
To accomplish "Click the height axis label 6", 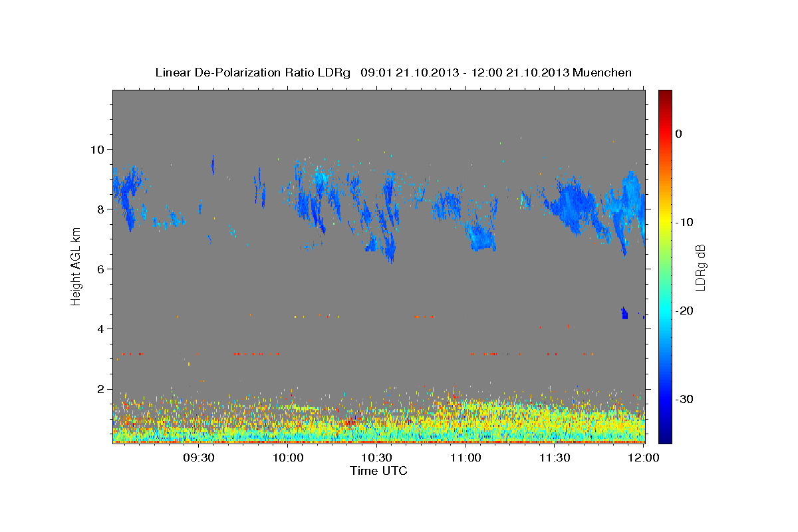I will (102, 269).
